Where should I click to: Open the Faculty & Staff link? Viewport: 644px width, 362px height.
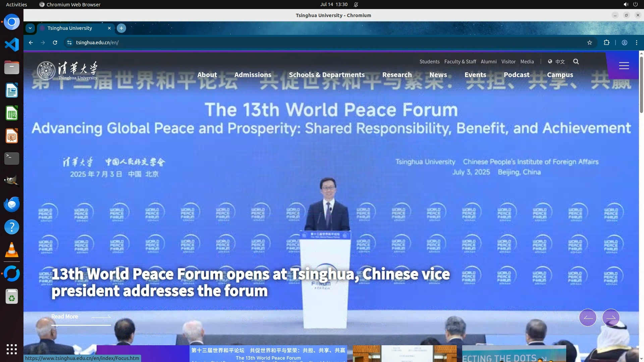point(460,62)
